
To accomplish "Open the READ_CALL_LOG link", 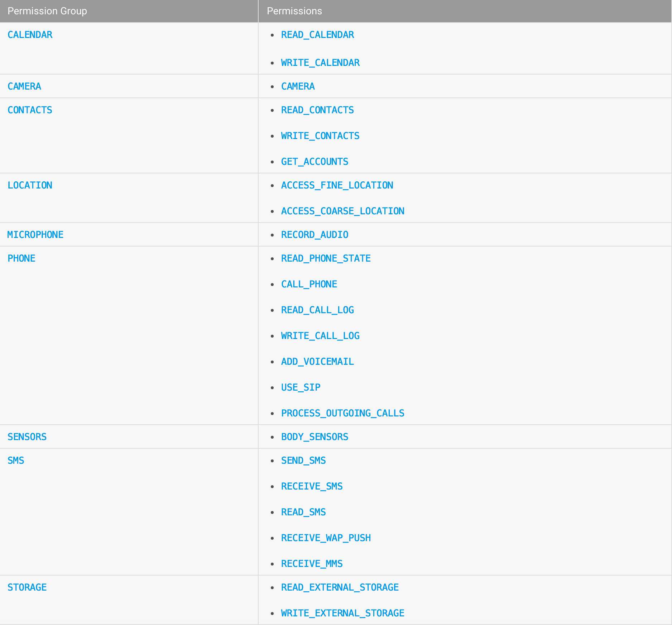I will [317, 310].
